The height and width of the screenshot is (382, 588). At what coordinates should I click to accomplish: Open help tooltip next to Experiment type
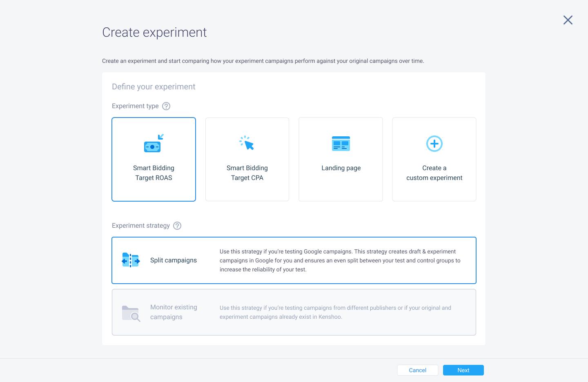click(x=166, y=106)
